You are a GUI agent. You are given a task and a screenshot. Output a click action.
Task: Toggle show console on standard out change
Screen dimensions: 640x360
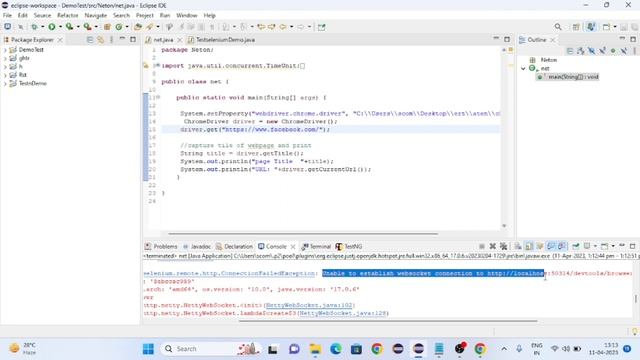click(x=551, y=246)
